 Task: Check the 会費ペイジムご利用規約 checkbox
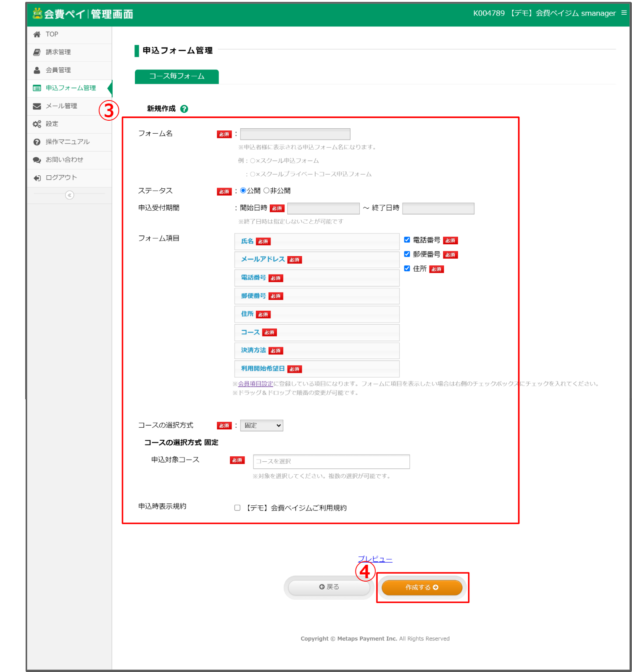pyautogui.click(x=237, y=508)
